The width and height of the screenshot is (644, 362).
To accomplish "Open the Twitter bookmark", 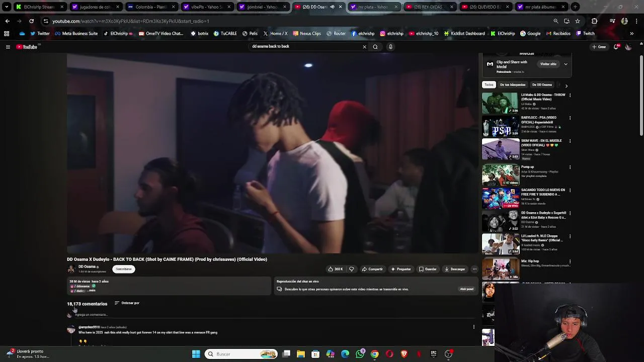I will coord(40,34).
